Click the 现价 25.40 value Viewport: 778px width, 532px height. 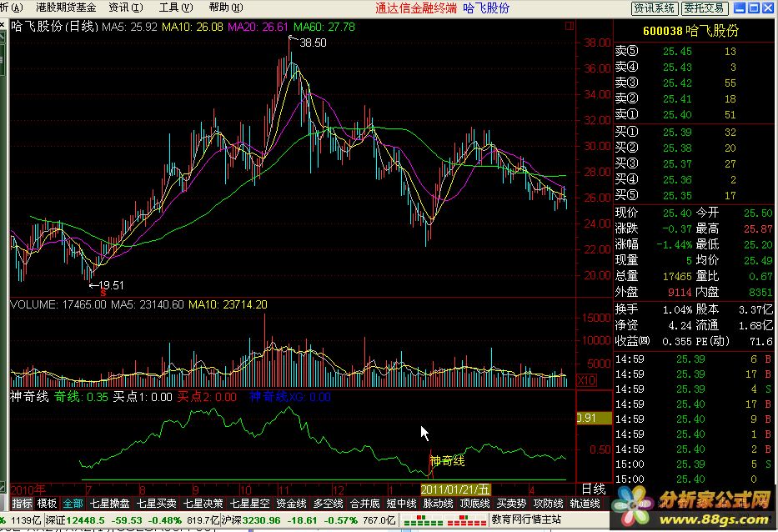[677, 213]
